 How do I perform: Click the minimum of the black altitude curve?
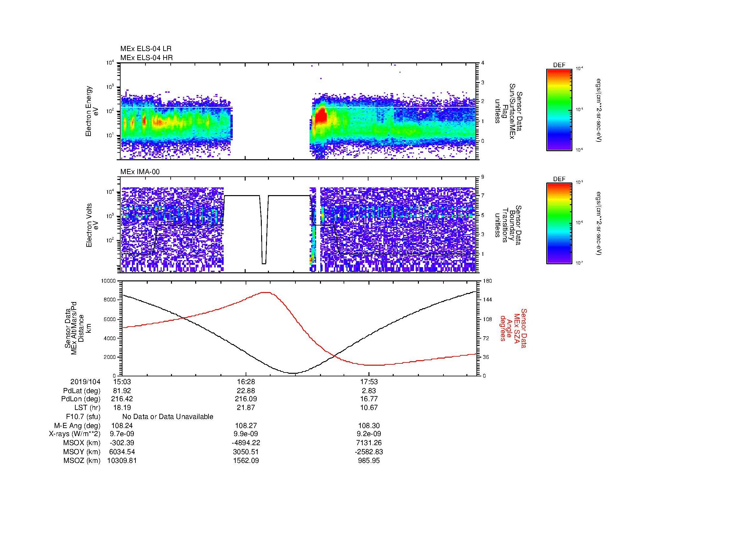tap(293, 373)
